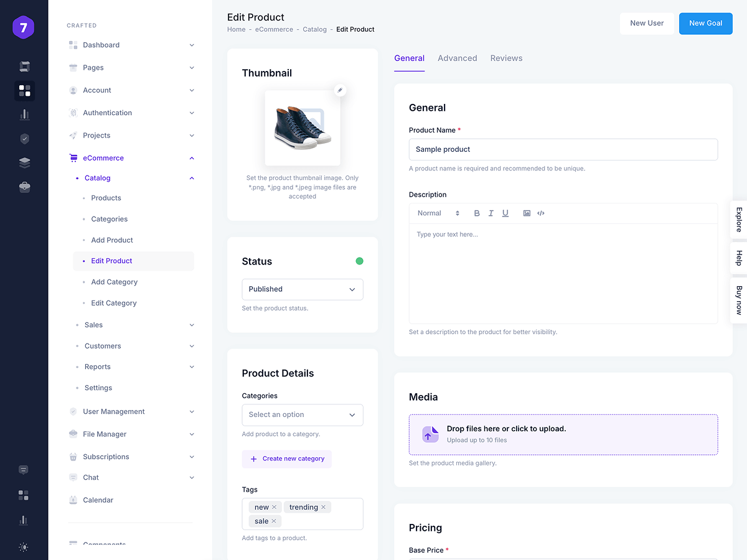Toggle italic formatting in description editor
This screenshot has height=560, width=747.
coord(491,213)
